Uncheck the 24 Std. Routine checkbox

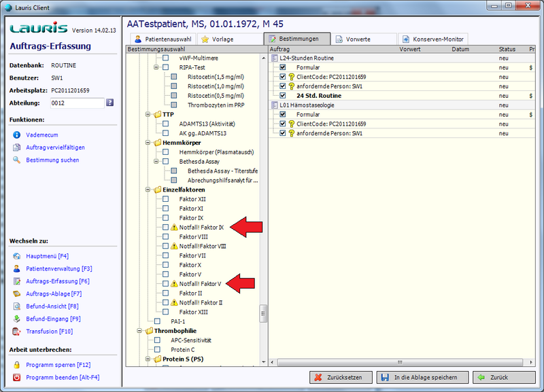click(x=283, y=96)
